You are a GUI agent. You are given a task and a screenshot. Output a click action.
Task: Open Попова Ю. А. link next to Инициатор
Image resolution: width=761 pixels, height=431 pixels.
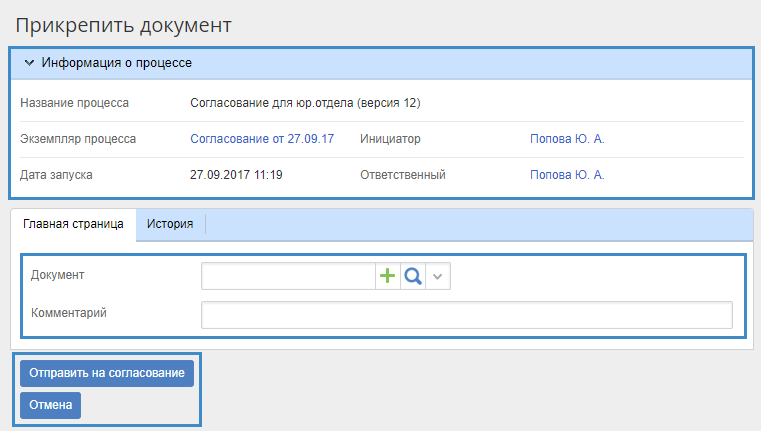pyautogui.click(x=567, y=139)
